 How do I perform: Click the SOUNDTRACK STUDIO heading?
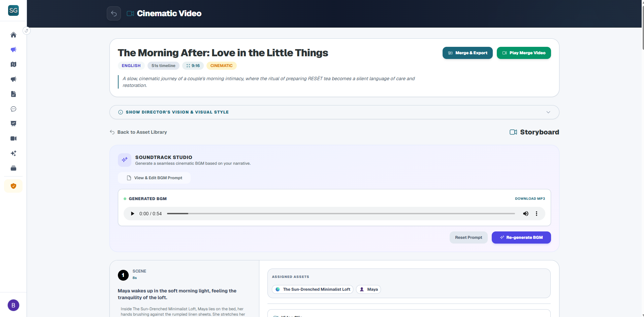164,157
